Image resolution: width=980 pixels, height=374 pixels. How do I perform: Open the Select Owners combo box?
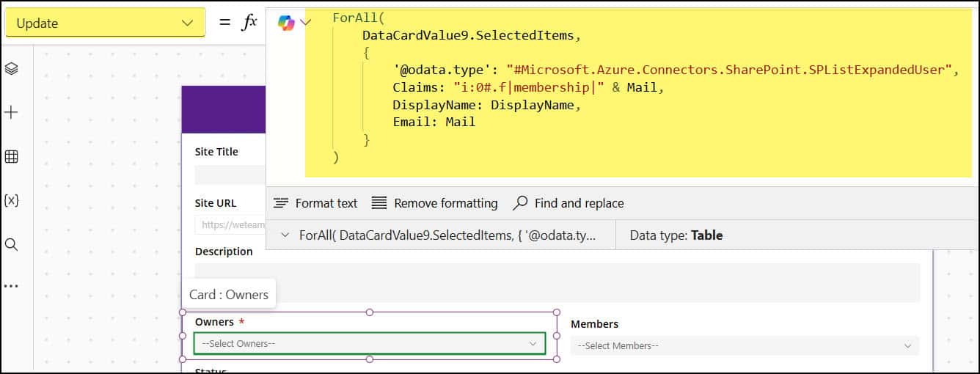(x=370, y=343)
